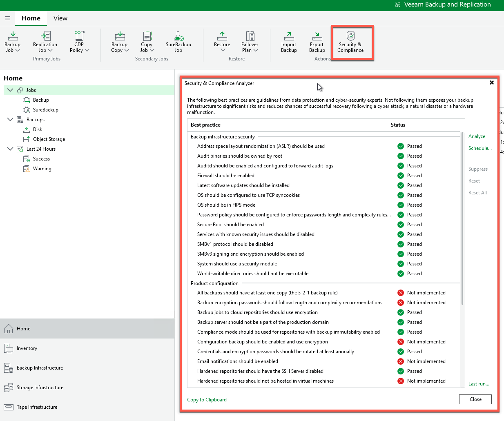Open the hamburger main menu

click(x=8, y=18)
